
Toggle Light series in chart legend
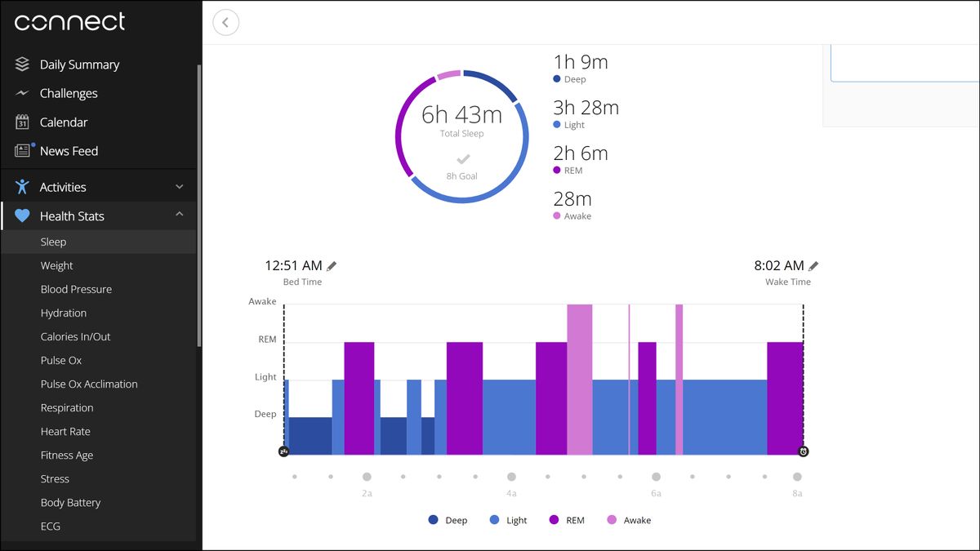point(508,520)
